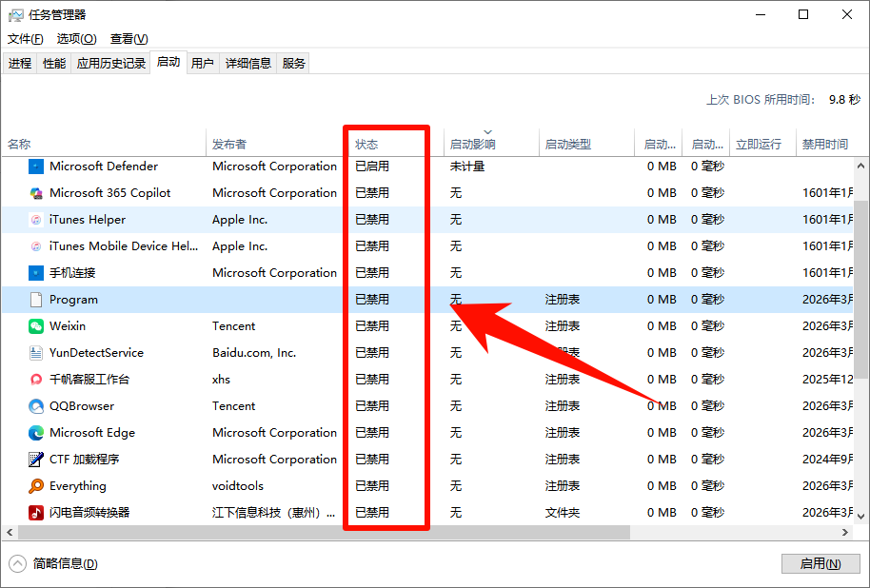The width and height of the screenshot is (870, 588).
Task: Click the xhs publisher cell
Action: click(221, 380)
